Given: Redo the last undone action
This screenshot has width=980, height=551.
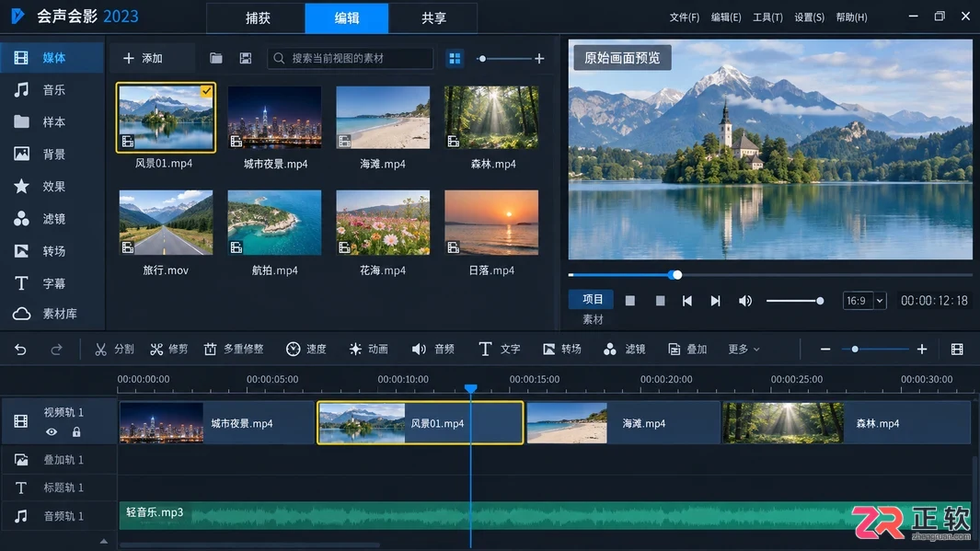Looking at the screenshot, I should [x=56, y=350].
